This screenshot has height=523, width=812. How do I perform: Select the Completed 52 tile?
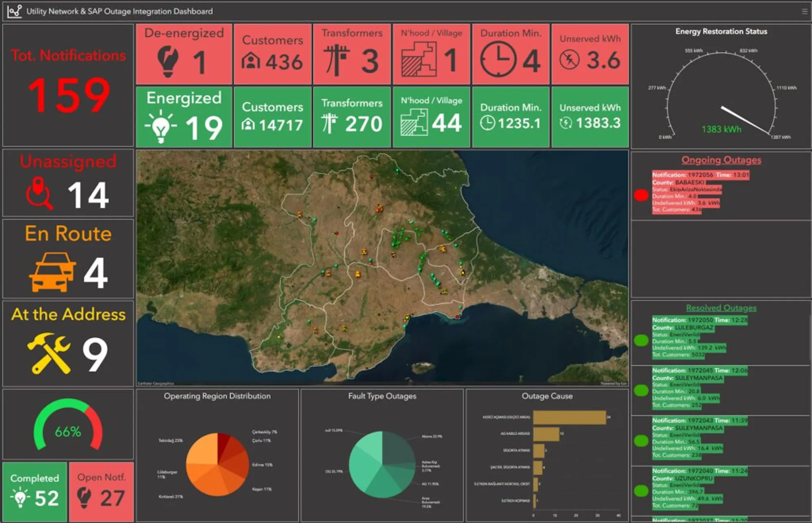(35, 491)
